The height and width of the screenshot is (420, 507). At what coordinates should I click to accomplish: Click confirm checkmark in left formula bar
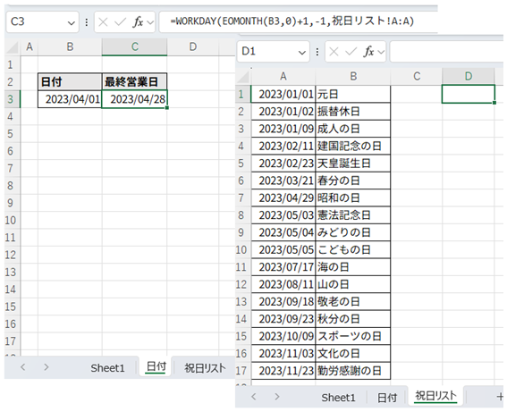click(120, 22)
